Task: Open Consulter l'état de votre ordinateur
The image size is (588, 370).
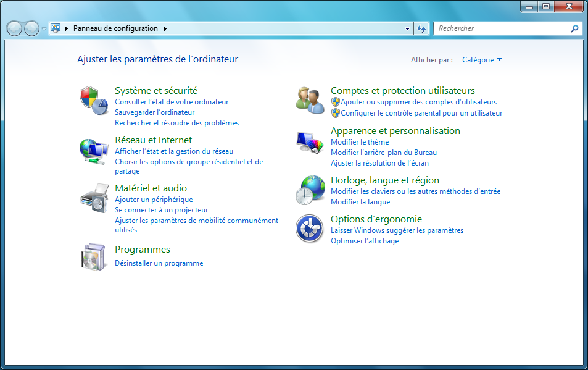Action: click(x=172, y=102)
